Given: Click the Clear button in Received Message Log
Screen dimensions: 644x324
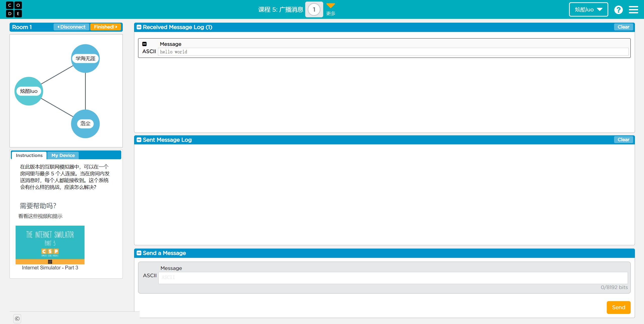Looking at the screenshot, I should pyautogui.click(x=624, y=27).
